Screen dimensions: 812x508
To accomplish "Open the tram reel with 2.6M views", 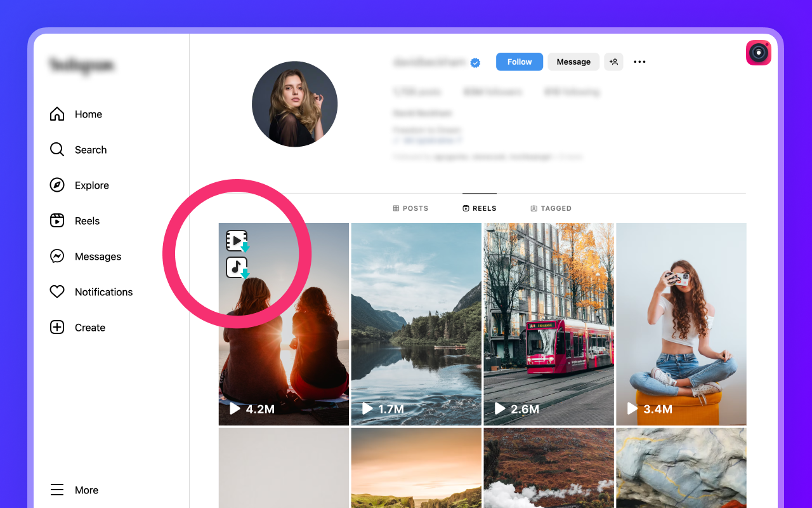I will pos(549,324).
